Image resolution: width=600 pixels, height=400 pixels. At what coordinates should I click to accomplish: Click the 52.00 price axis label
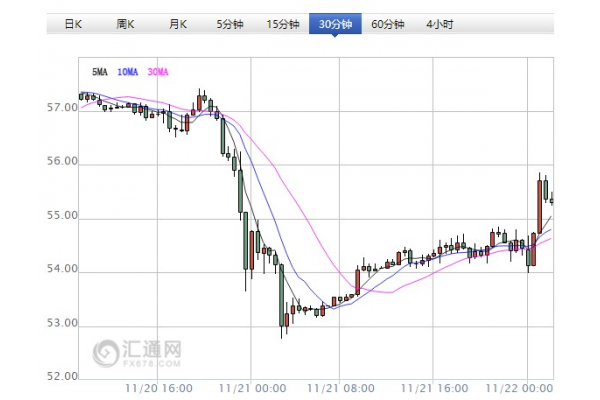pos(62,376)
